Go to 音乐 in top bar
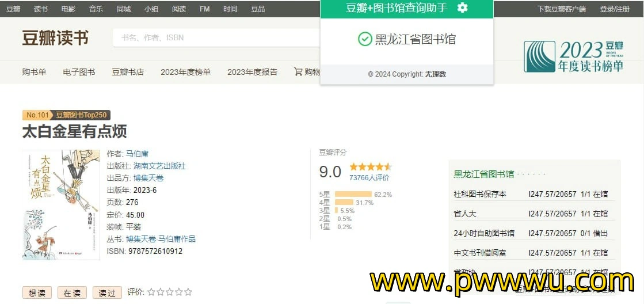Viewport: 644px width, 304px height. pyautogui.click(x=96, y=9)
